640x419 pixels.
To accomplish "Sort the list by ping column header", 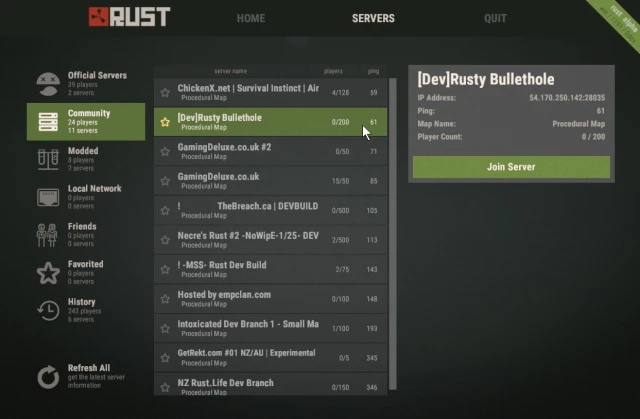I will click(373, 71).
